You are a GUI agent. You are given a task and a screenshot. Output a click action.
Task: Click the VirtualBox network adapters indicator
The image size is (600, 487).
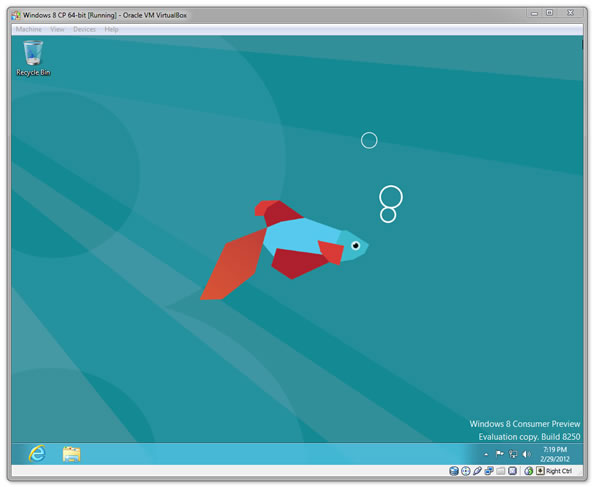click(489, 471)
